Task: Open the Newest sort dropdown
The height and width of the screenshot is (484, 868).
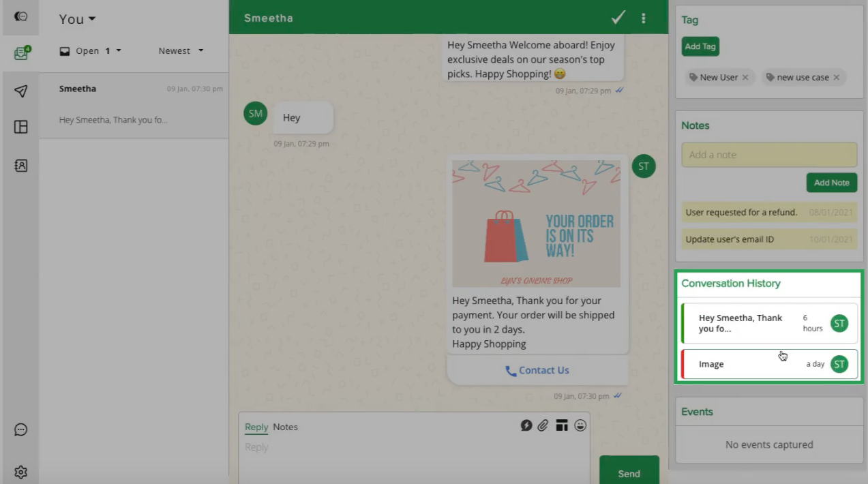Action: (181, 51)
